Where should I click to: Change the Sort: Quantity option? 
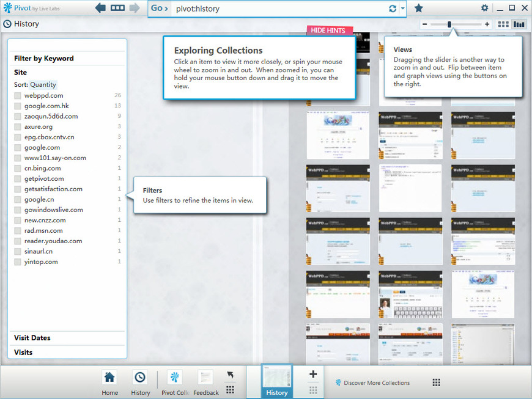click(x=43, y=84)
